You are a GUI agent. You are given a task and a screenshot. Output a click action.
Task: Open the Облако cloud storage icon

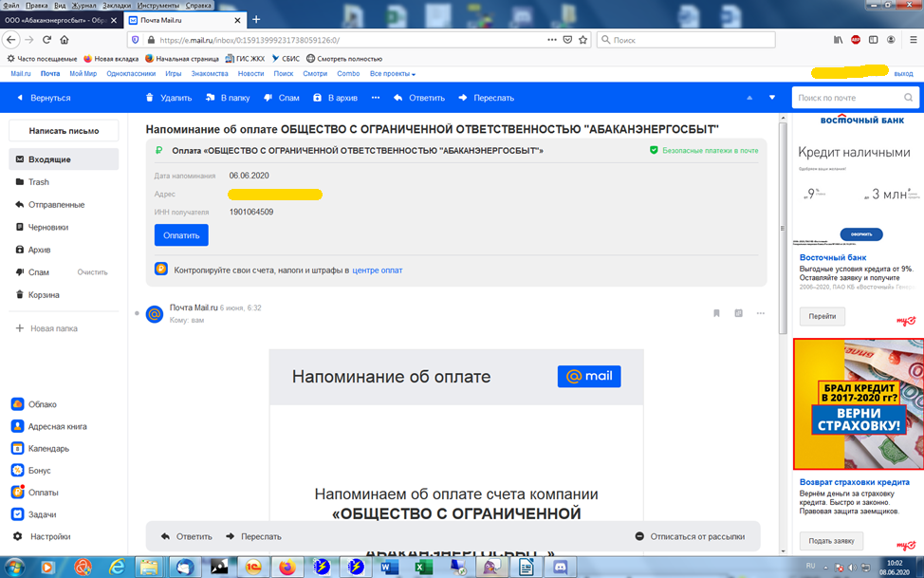tap(18, 404)
